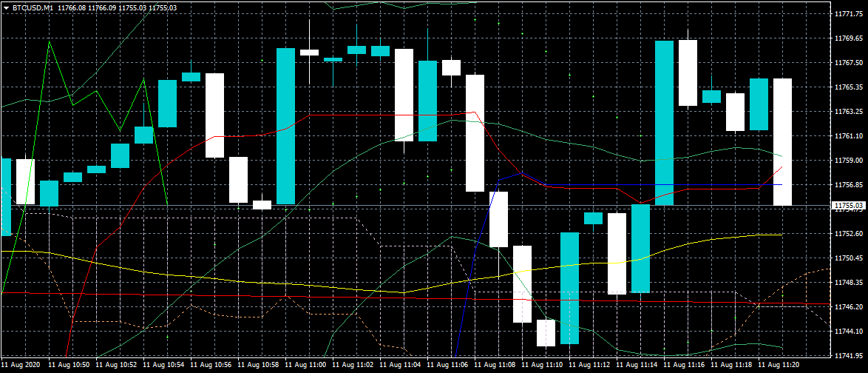Click the 11 Aug 11:00 time label
This screenshot has width=868, height=373.
(306, 366)
